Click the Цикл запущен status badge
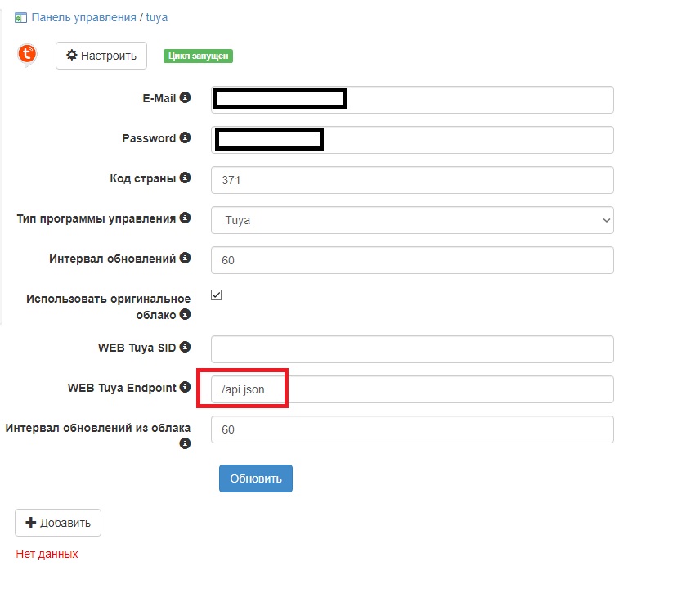 199,56
